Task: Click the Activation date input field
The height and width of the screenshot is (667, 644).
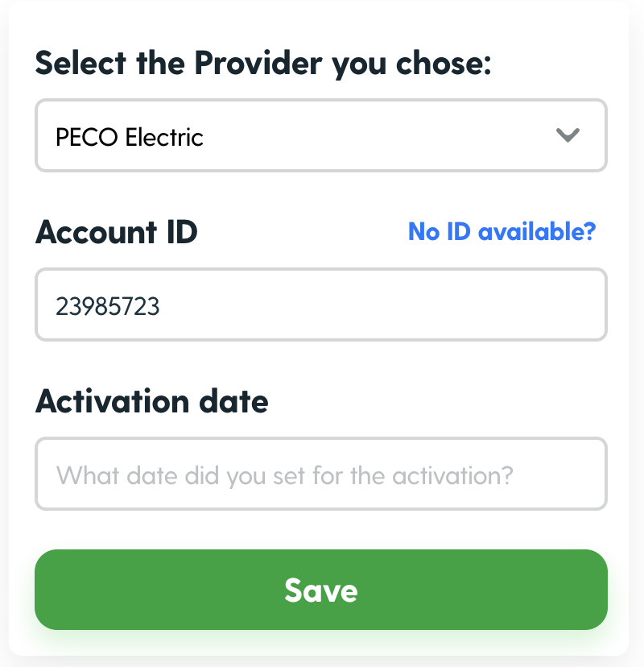Action: point(320,474)
